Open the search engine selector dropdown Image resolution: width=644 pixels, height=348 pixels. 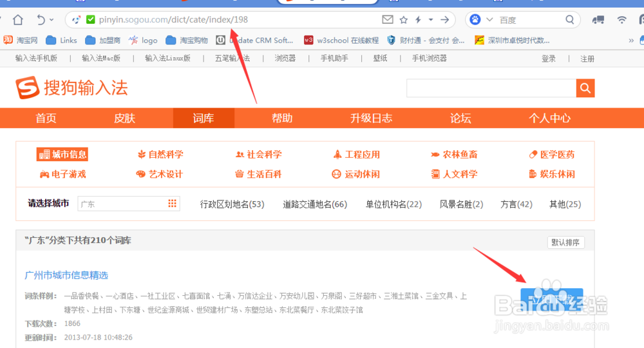pos(489,19)
